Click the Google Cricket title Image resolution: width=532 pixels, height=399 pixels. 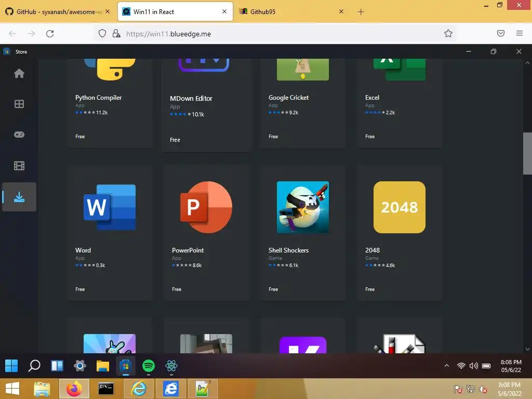[288, 97]
